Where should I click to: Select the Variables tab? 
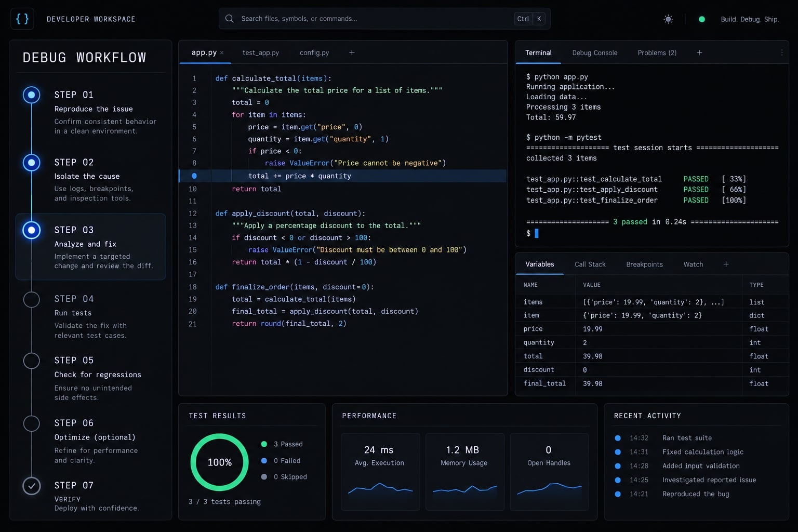[540, 264]
